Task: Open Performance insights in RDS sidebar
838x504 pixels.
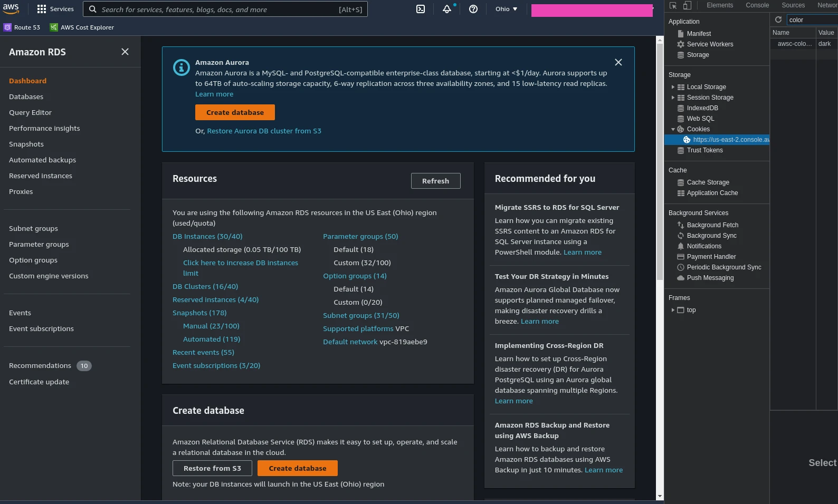Action: pyautogui.click(x=45, y=129)
